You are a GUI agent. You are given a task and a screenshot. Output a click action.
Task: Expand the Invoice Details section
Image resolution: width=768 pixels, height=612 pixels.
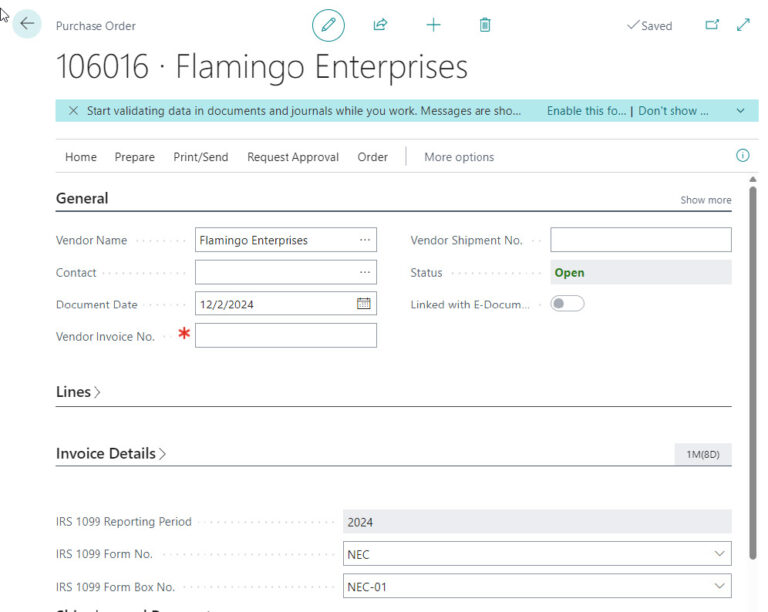111,454
